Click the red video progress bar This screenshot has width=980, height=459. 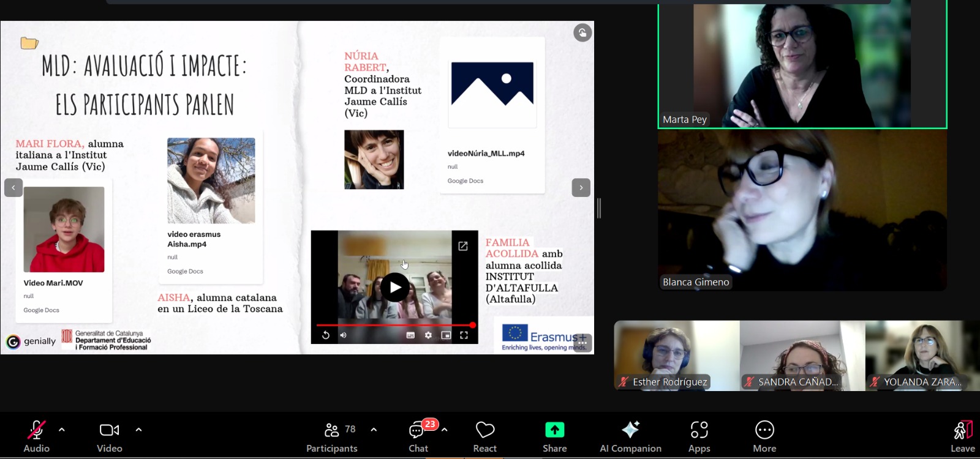point(394,325)
